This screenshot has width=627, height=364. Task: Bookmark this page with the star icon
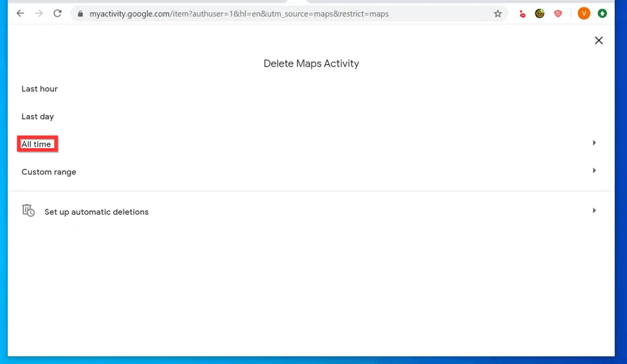pyautogui.click(x=497, y=14)
